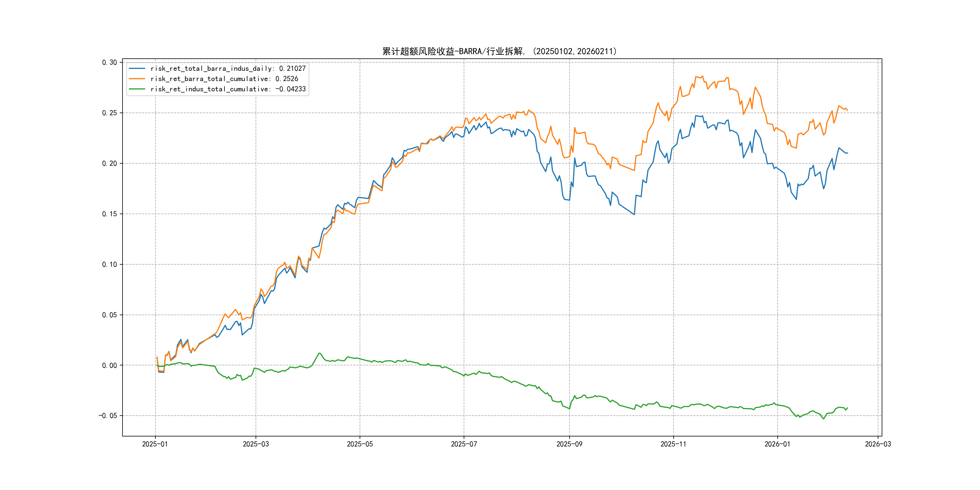Click the orange legend line swatch
The image size is (980, 490).
coord(137,79)
